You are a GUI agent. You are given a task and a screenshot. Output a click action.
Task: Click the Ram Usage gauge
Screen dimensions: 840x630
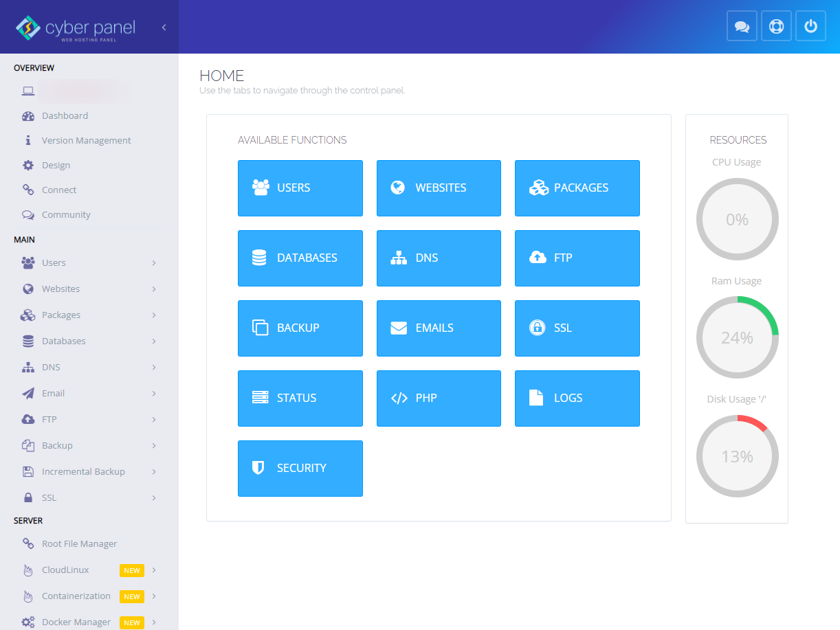point(738,337)
